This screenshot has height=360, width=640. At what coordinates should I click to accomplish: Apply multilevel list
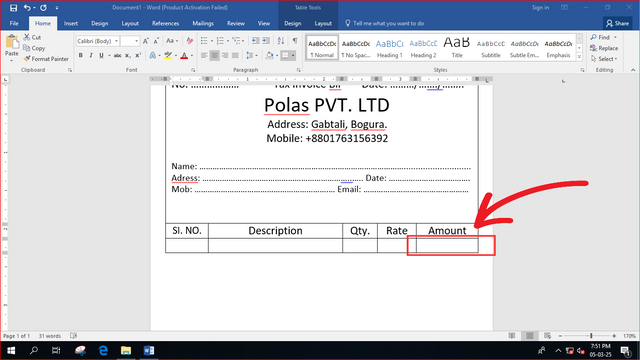pos(236,41)
